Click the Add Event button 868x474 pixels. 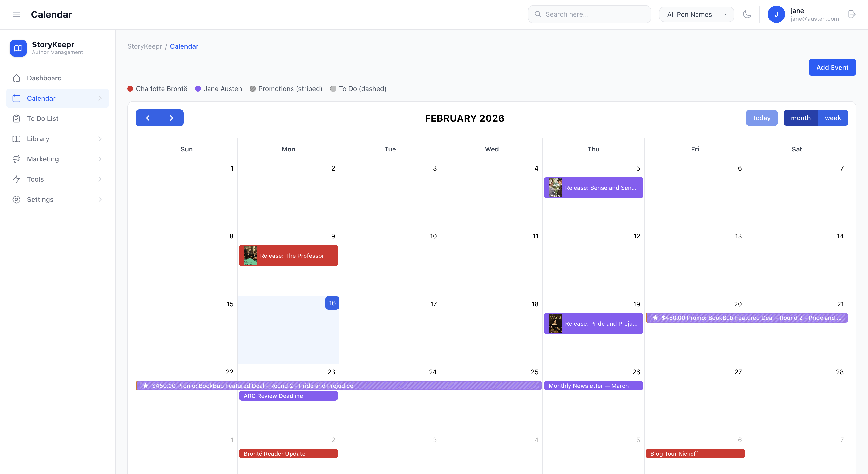832,67
